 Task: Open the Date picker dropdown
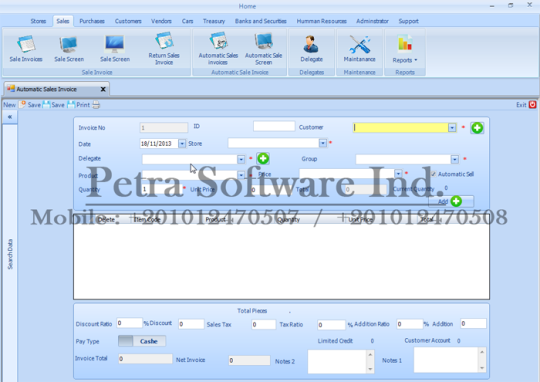(182, 143)
